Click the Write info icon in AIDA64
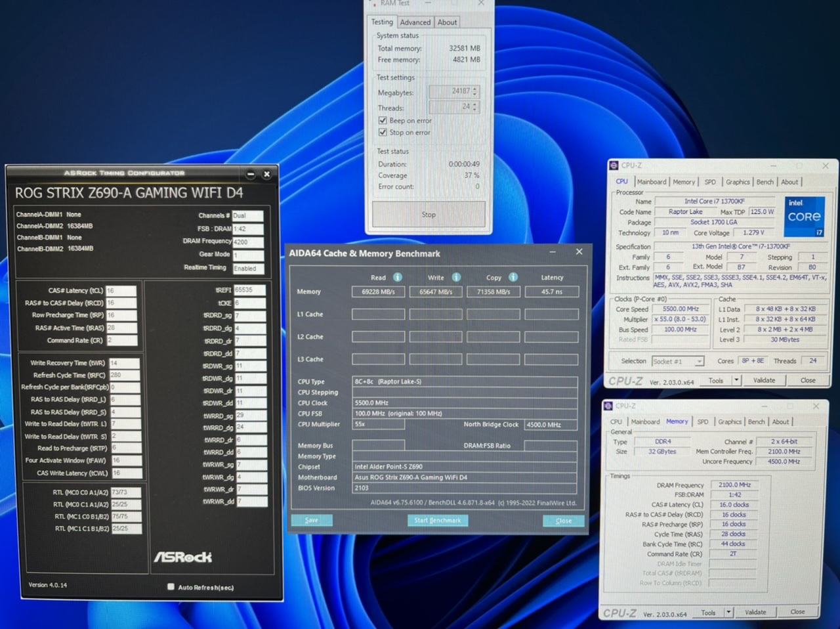 (456, 277)
